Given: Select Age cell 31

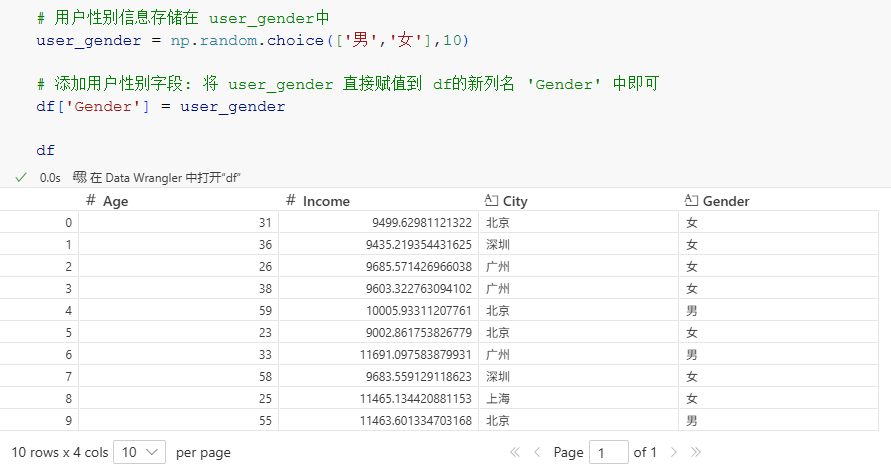Looking at the screenshot, I should tap(178, 223).
